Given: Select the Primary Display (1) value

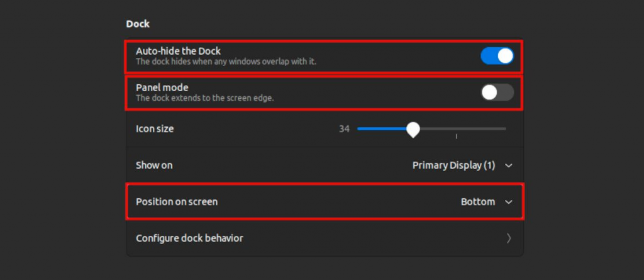Looking at the screenshot, I should point(453,165).
